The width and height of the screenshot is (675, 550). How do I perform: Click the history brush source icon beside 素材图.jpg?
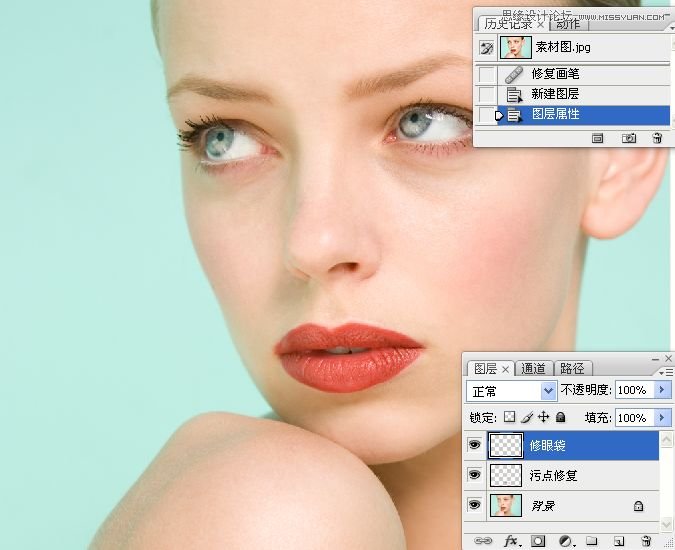pyautogui.click(x=486, y=47)
